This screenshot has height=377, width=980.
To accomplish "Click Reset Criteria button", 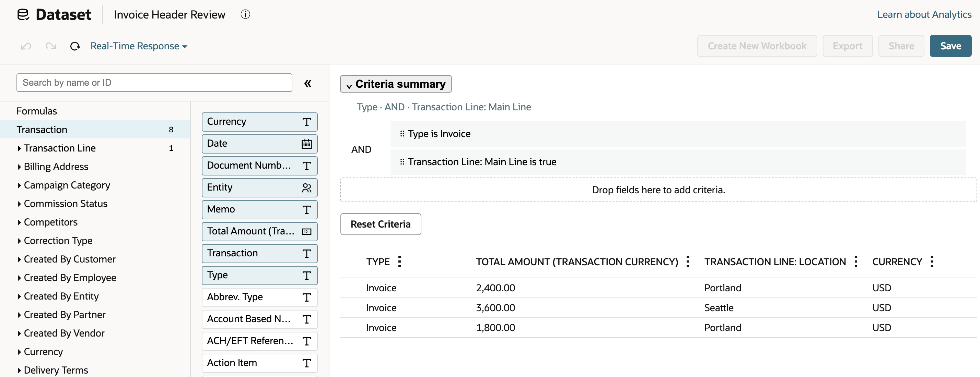I will pos(381,224).
